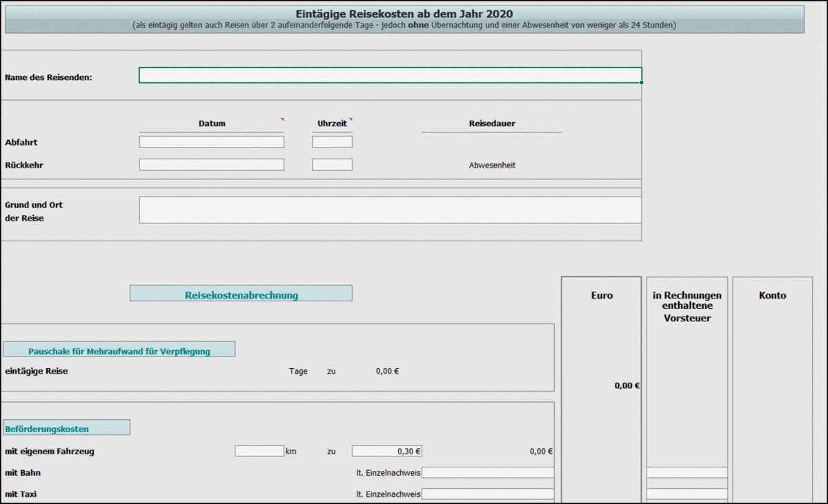Screen dimensions: 828x504
Task: Focus the Grund und Ort der Reise box
Action: [x=390, y=210]
